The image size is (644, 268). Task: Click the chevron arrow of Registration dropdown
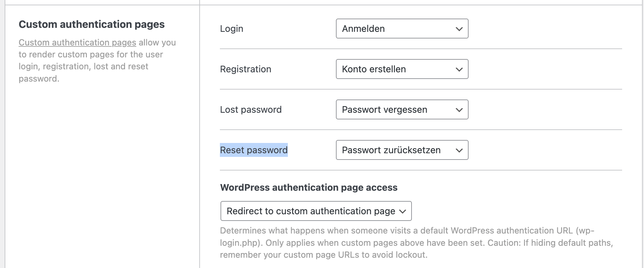tap(459, 70)
